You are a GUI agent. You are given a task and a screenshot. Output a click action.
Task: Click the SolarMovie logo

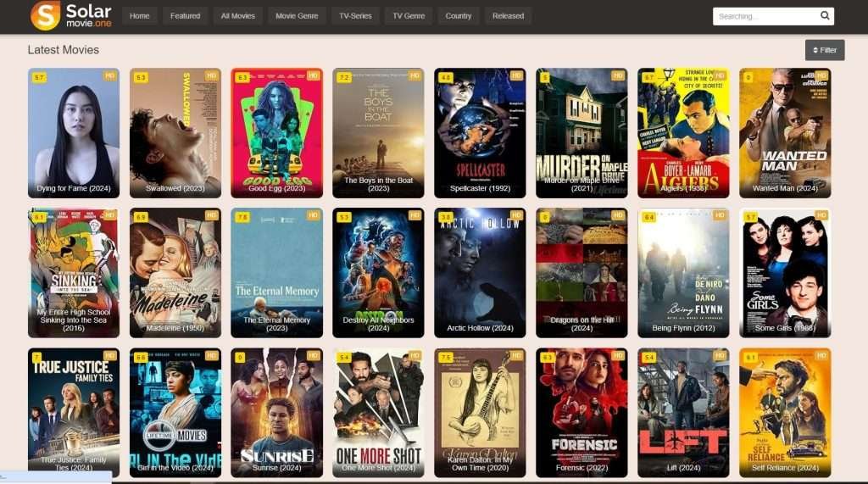point(71,15)
